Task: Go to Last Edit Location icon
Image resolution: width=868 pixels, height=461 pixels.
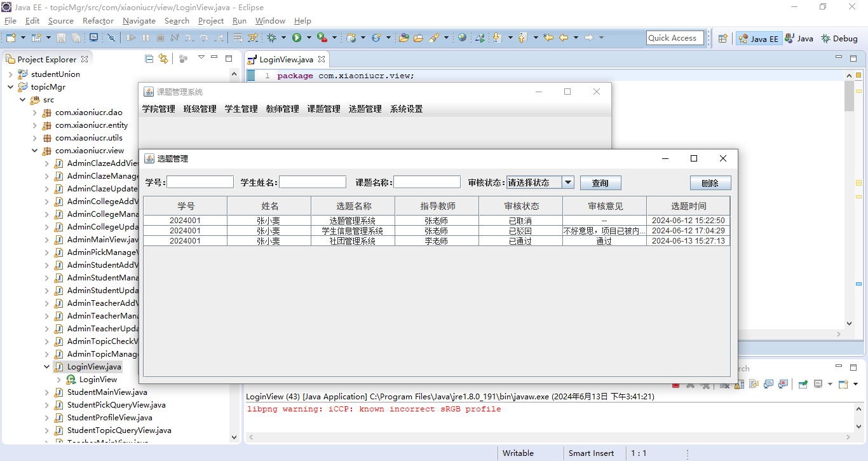Action: (x=548, y=38)
